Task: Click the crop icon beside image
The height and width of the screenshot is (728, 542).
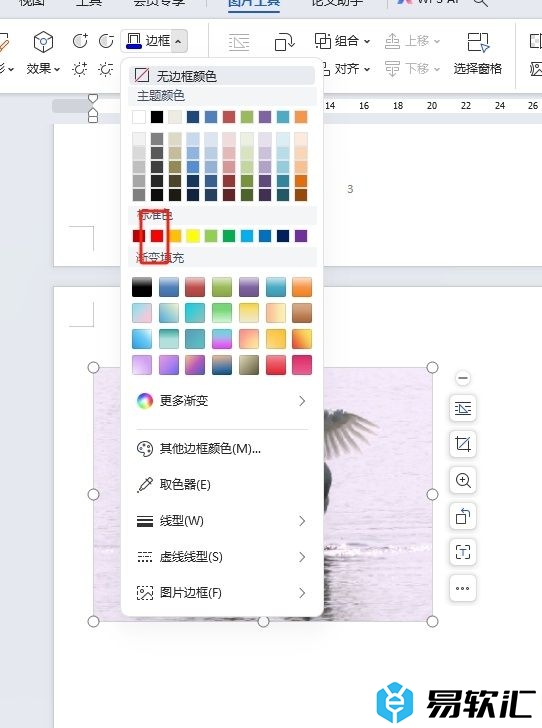Action: tap(463, 444)
